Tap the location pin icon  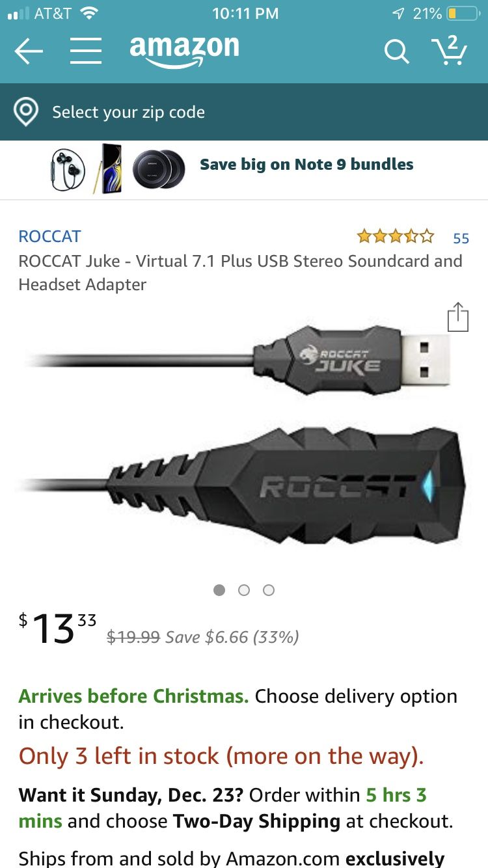26,112
